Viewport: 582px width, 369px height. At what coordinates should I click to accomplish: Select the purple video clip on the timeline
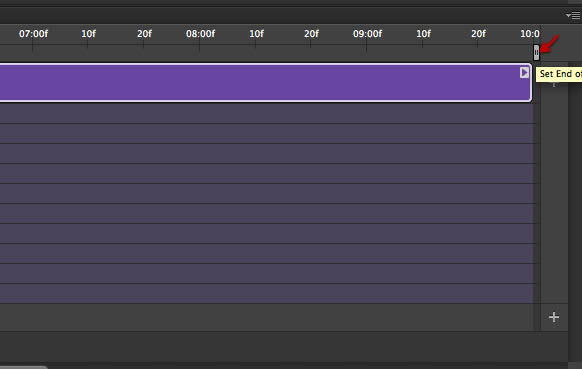[265, 82]
